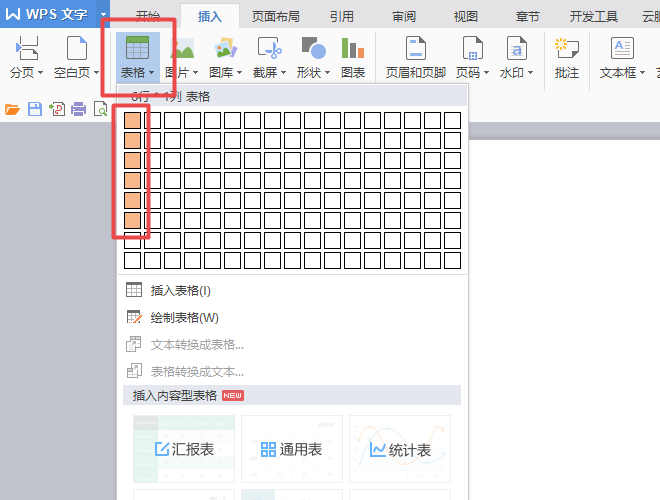The width and height of the screenshot is (660, 500).
Task: Expand the 图库 dropdown arrow
Action: pyautogui.click(x=239, y=73)
